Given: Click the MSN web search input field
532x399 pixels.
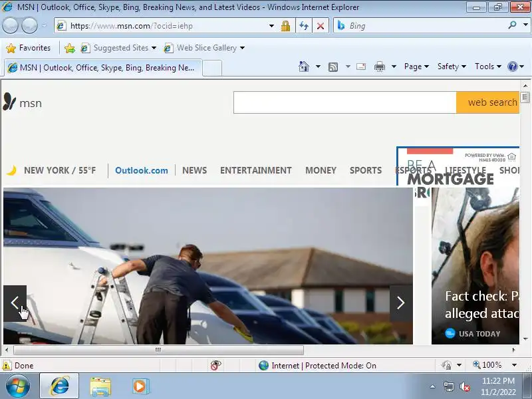Looking at the screenshot, I should point(344,102).
